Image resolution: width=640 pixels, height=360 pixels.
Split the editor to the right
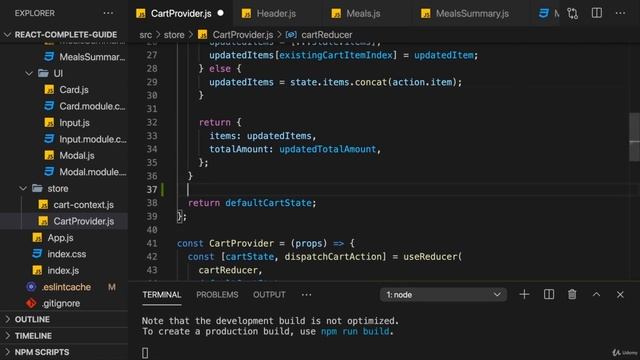(x=596, y=13)
